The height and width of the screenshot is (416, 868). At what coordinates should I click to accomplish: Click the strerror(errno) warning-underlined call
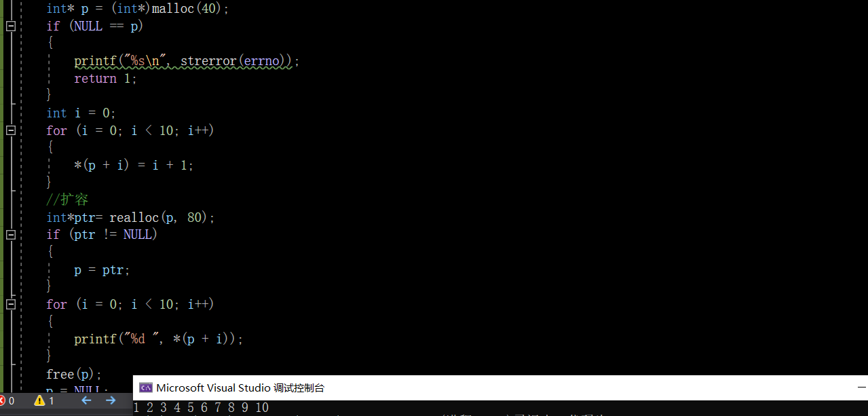coord(237,61)
